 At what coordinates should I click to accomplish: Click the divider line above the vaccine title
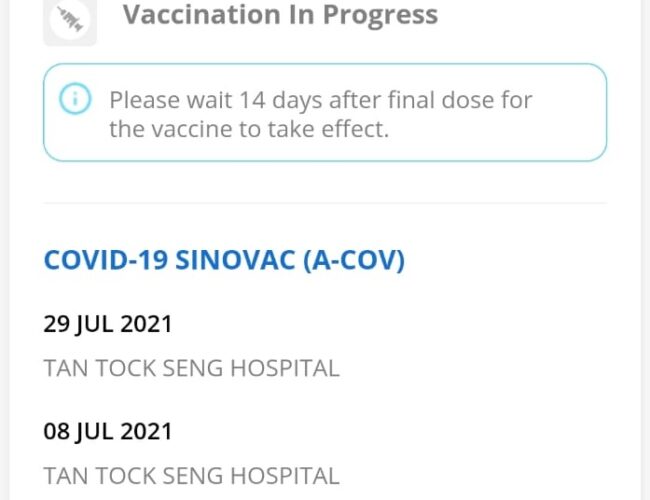point(324,203)
